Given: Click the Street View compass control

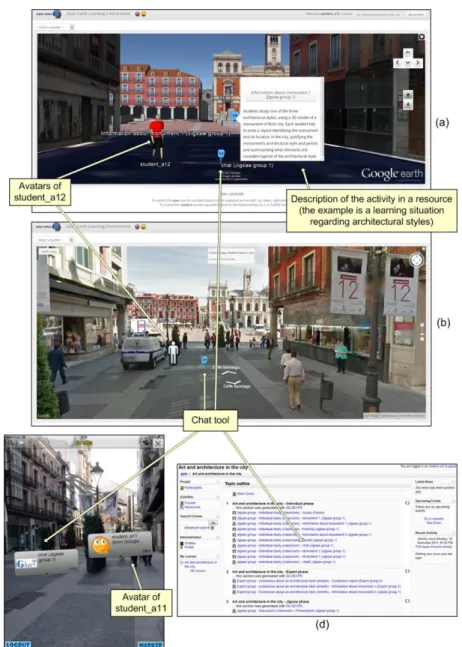Looking at the screenshot, I should 416,260.
